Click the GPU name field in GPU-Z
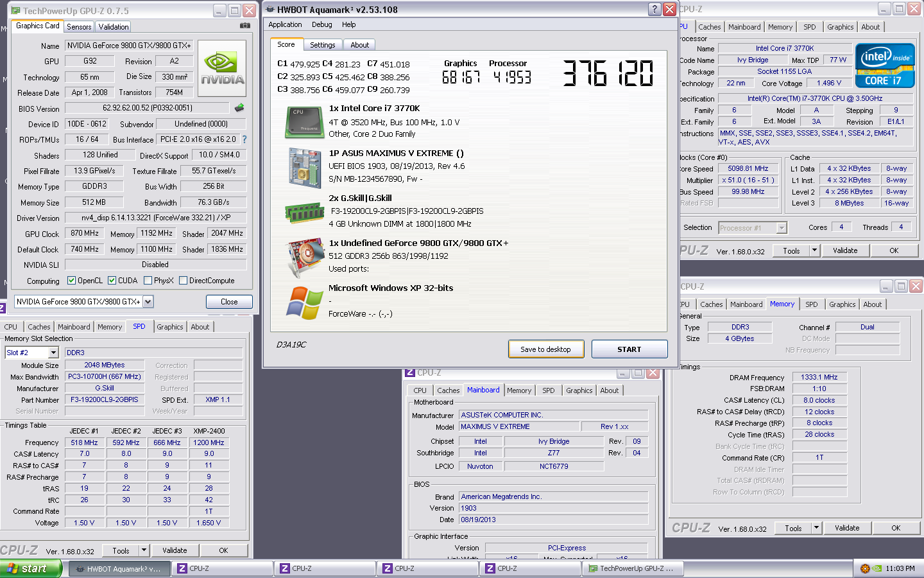This screenshot has width=924, height=578. tap(129, 46)
